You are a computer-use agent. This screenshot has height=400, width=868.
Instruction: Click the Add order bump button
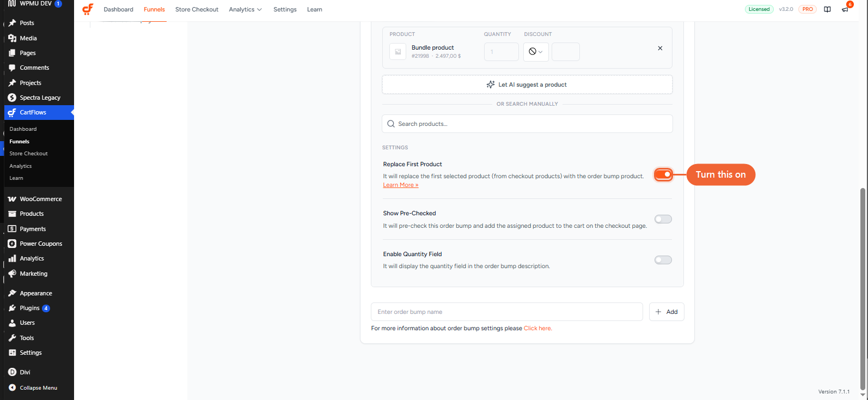pos(667,312)
